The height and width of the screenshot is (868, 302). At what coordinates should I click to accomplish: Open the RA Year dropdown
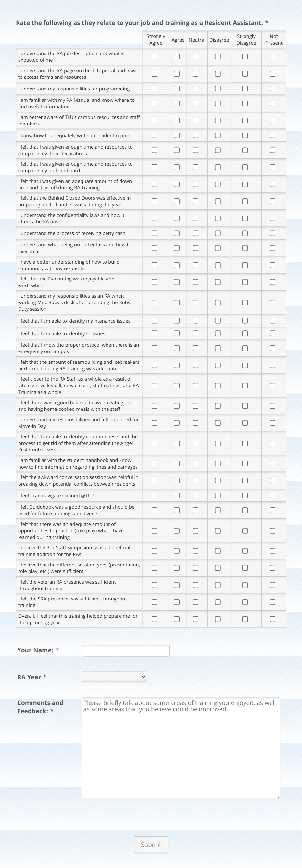(114, 676)
